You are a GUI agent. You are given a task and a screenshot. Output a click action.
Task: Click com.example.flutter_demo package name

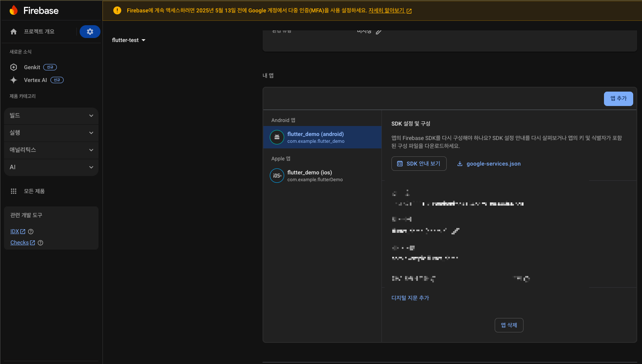tap(316, 141)
